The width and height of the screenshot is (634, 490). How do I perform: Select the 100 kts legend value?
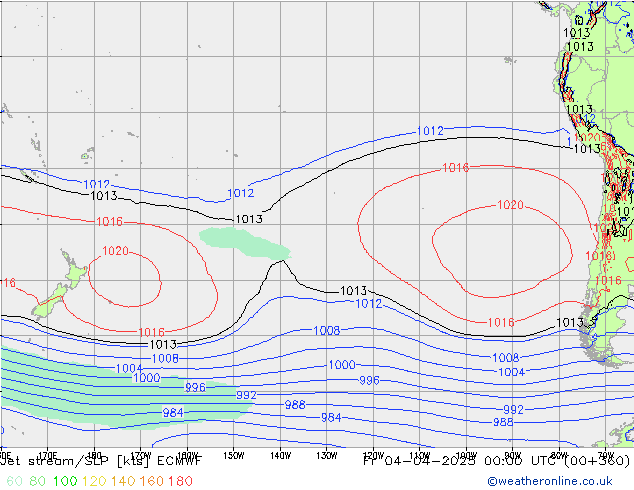(x=65, y=481)
